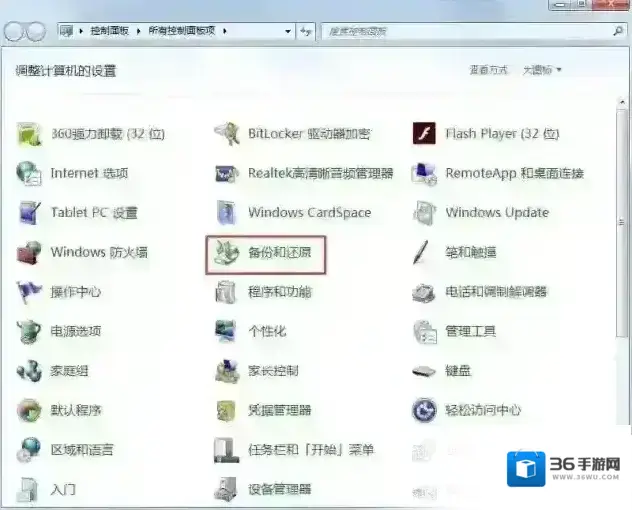Open the 个性化 icon

226,331
